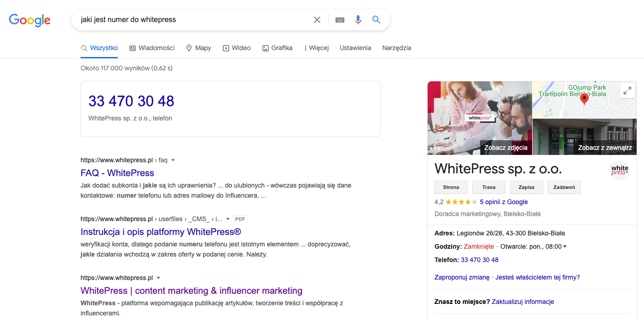Click phone link 33 470 30 48 in panel
644x320 pixels.
pos(480,260)
